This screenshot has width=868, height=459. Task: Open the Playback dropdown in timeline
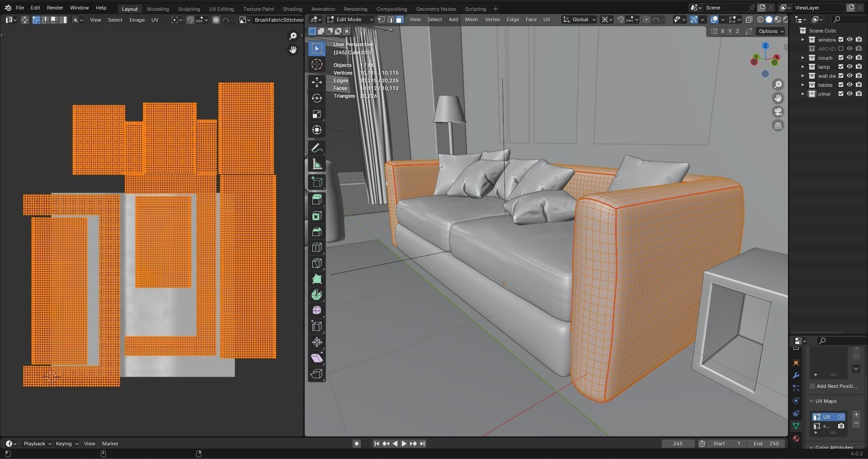click(37, 444)
